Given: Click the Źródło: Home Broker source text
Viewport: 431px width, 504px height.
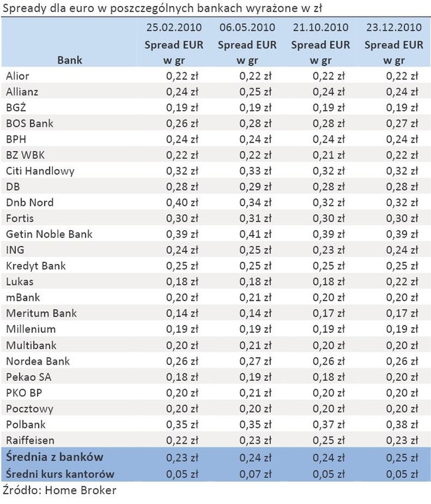Looking at the screenshot, I should (60, 490).
